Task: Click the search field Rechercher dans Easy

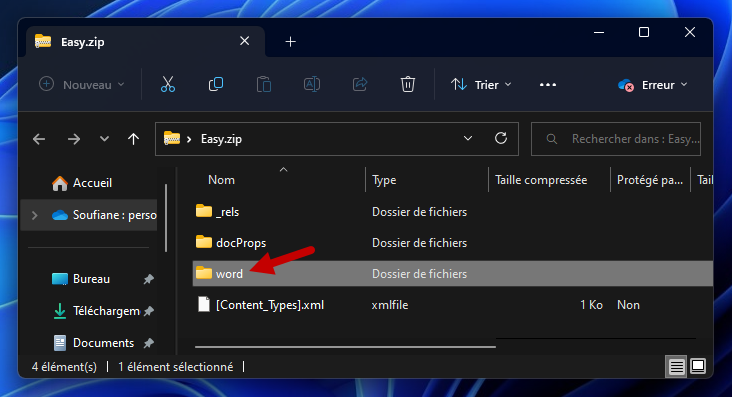Action: click(x=616, y=139)
